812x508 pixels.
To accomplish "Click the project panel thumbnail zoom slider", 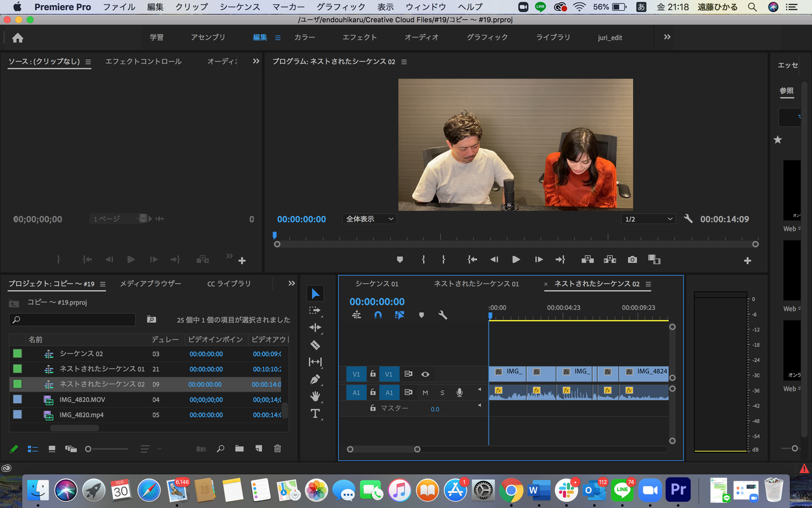I will pos(89,449).
